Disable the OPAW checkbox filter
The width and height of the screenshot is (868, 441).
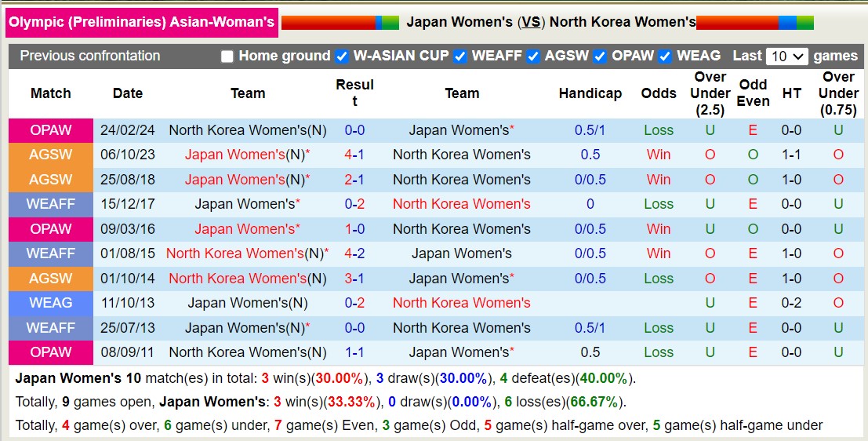coord(601,56)
